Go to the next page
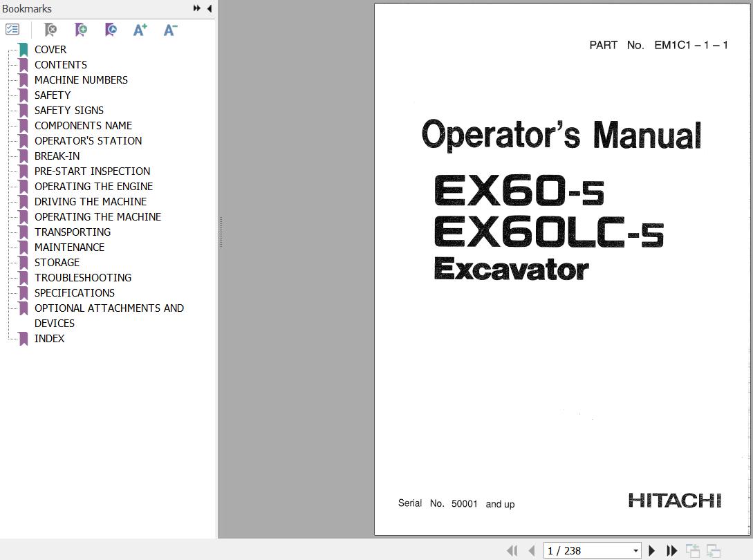The width and height of the screenshot is (753, 560). [651, 550]
